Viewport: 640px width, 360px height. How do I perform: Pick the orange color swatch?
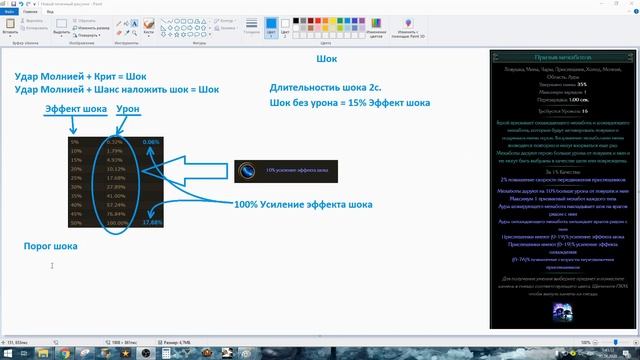tap(325, 20)
